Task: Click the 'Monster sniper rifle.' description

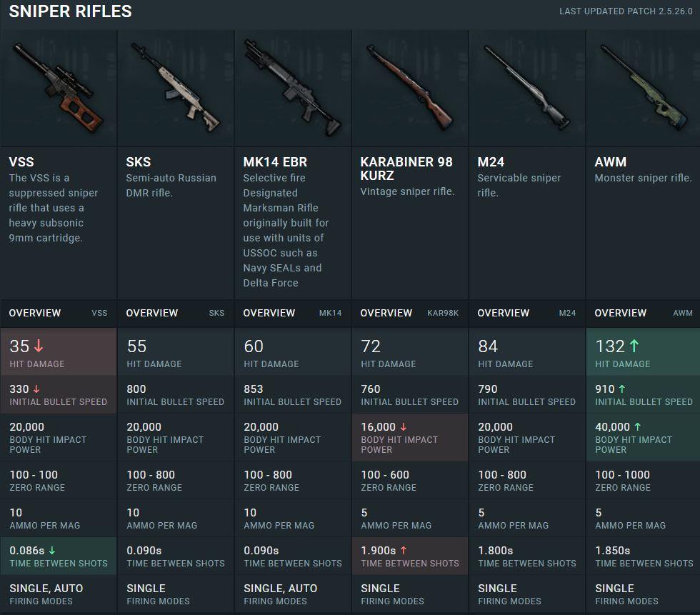Action: [643, 178]
